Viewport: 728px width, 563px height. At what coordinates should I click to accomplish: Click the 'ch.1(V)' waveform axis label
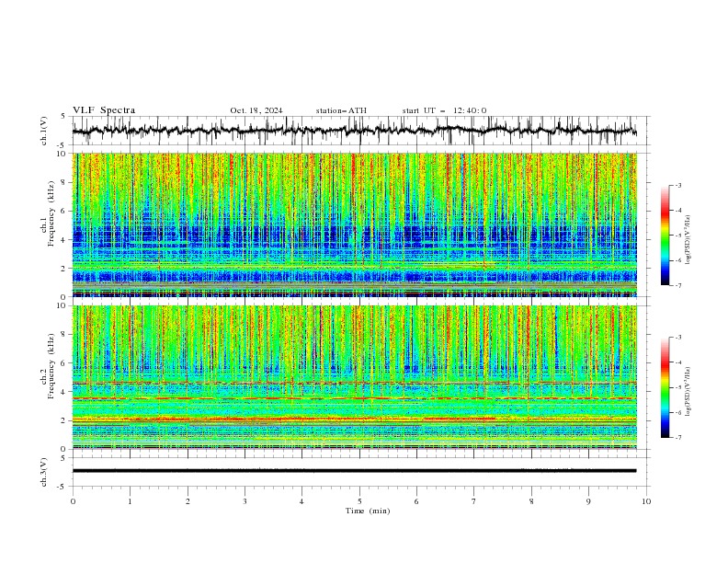point(44,131)
